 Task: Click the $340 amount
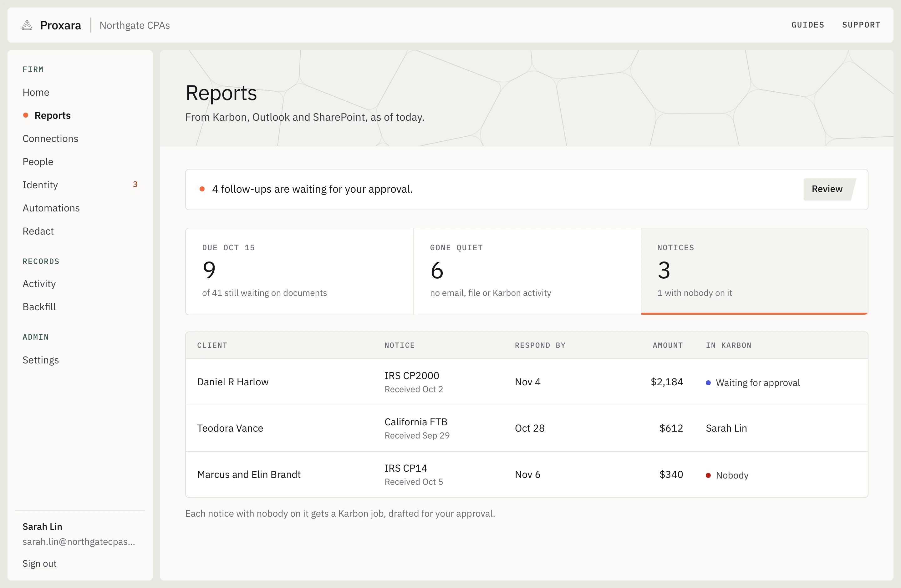pos(671,474)
